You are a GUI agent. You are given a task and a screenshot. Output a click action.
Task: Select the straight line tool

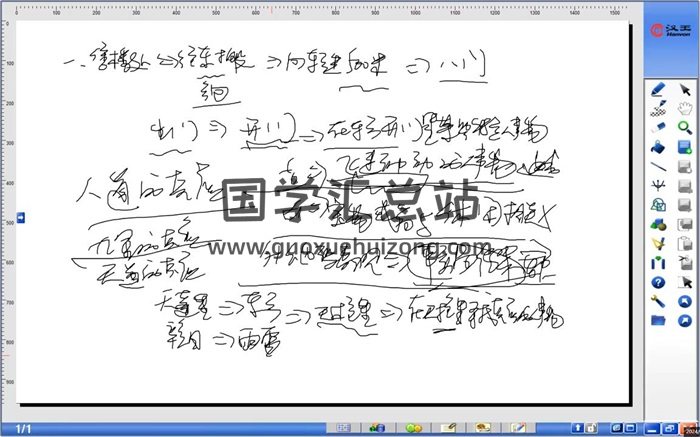point(658,166)
